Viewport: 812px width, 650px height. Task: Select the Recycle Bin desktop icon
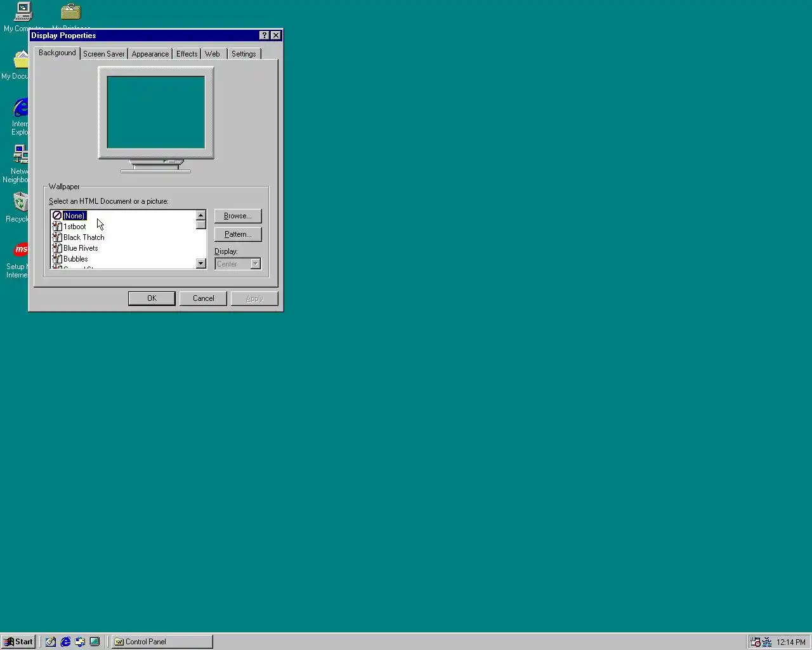[x=21, y=202]
